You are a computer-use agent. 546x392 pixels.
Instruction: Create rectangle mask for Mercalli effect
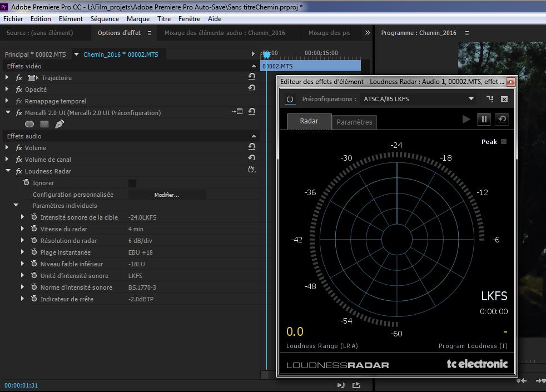(44, 124)
